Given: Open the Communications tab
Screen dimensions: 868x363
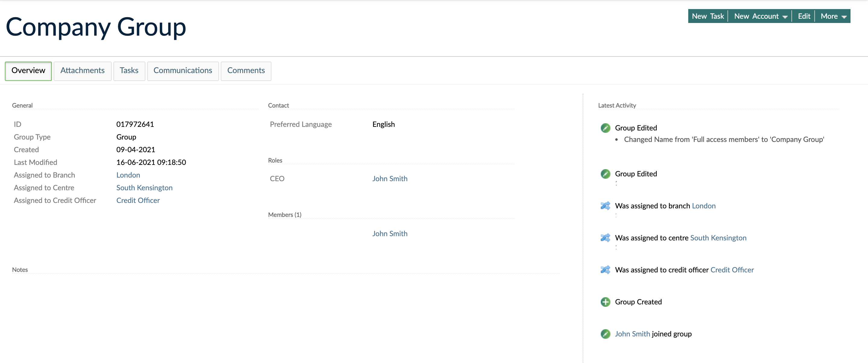Looking at the screenshot, I should pos(183,71).
